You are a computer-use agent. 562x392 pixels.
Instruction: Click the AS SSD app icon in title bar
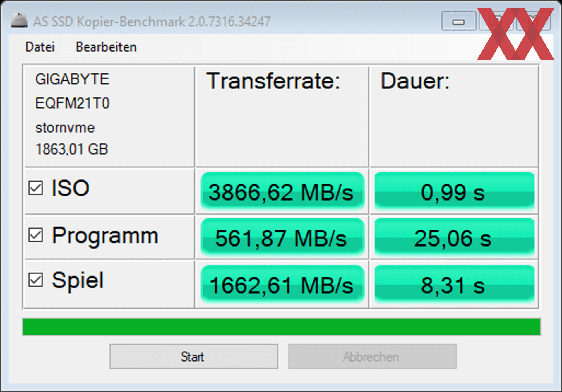point(19,21)
